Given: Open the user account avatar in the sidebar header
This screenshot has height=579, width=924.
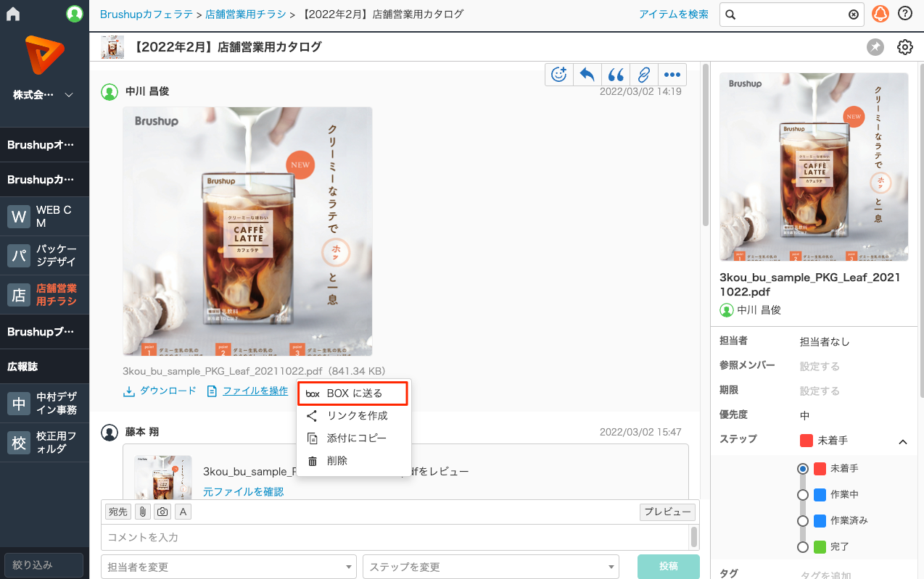Looking at the screenshot, I should point(75,14).
